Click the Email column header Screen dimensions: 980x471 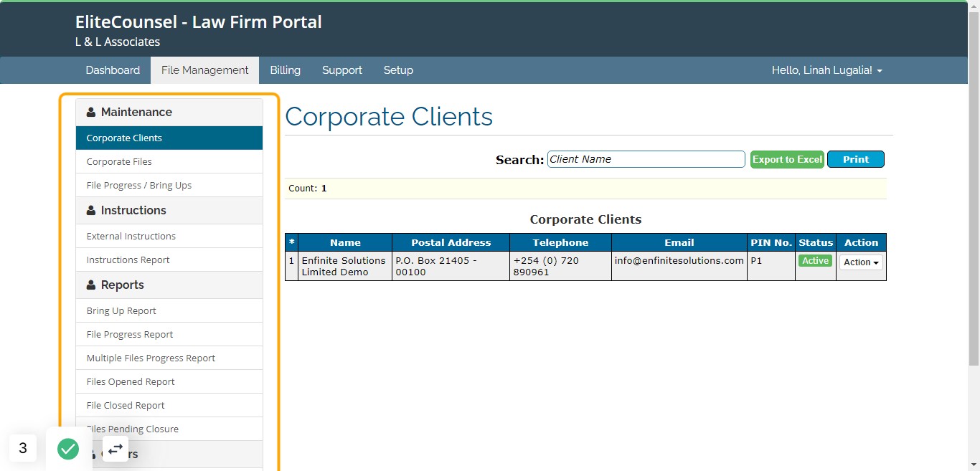(x=679, y=242)
